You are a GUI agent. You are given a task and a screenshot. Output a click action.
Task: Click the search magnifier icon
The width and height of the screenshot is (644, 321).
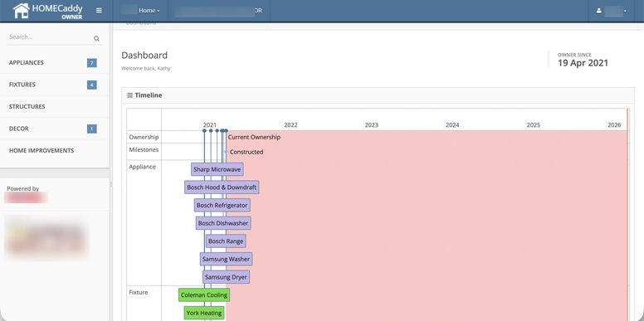click(96, 39)
